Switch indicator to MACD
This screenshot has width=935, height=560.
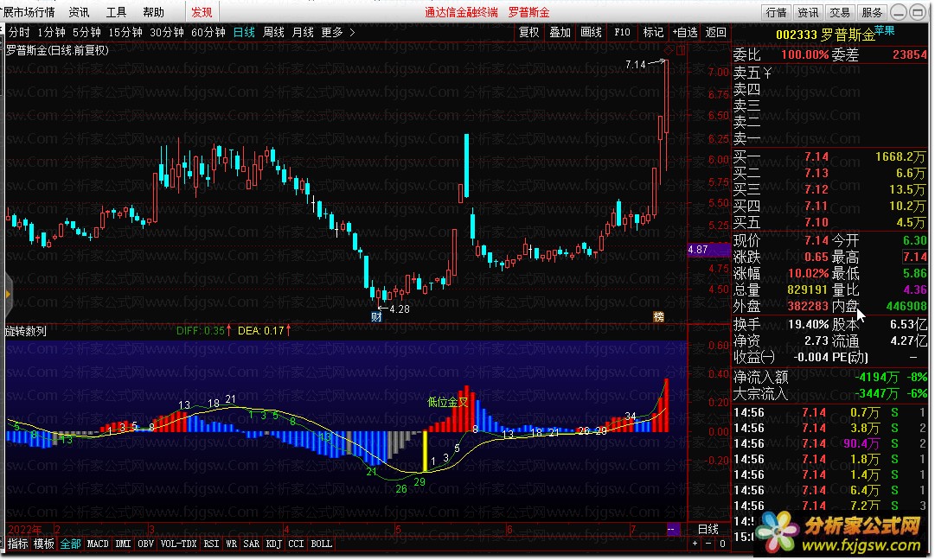(x=98, y=544)
